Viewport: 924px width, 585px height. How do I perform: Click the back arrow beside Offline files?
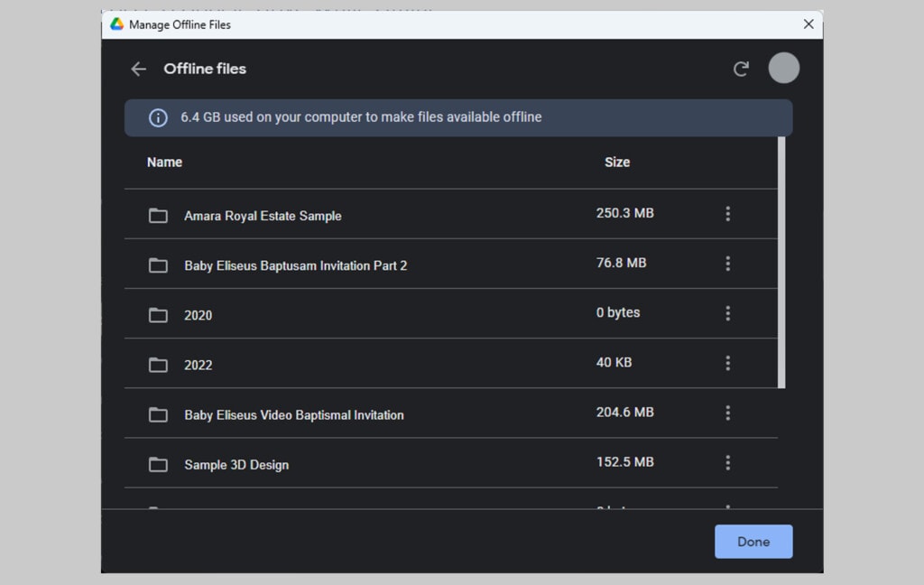pos(138,69)
